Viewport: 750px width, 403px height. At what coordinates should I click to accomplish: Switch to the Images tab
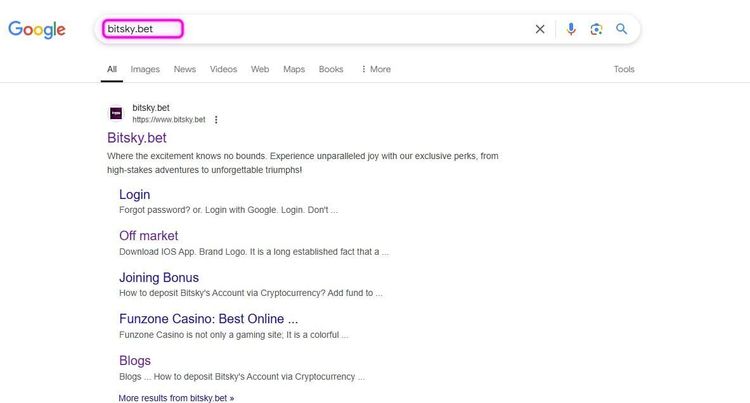click(145, 69)
